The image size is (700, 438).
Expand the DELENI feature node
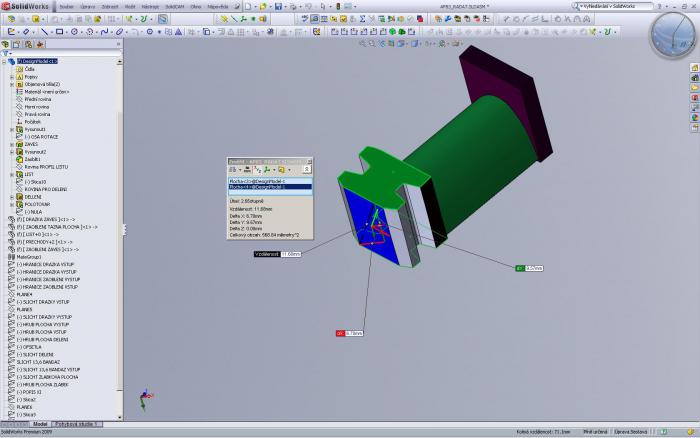point(11,196)
